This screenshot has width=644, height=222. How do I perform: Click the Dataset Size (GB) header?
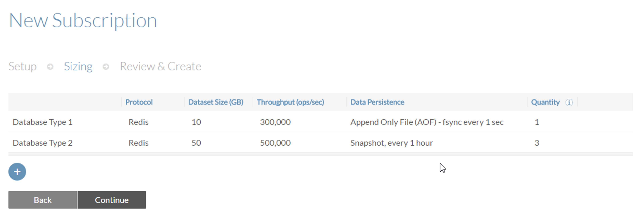(216, 102)
